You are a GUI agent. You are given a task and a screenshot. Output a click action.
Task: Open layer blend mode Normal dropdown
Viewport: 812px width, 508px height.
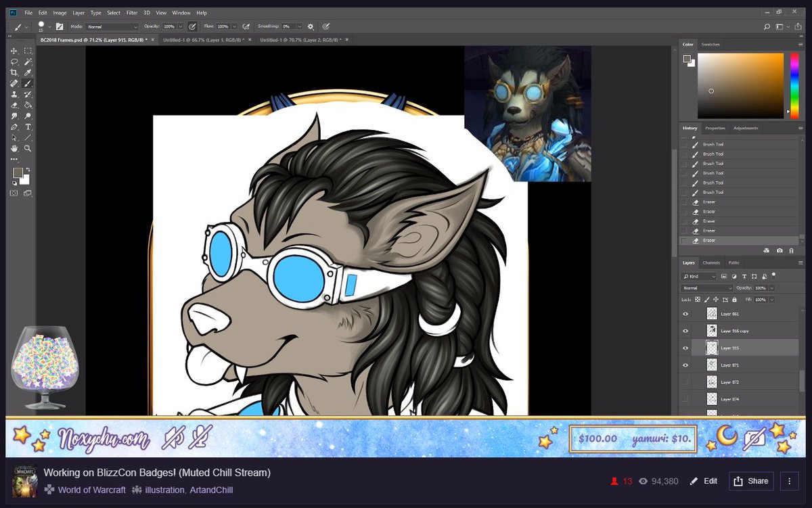click(x=707, y=288)
